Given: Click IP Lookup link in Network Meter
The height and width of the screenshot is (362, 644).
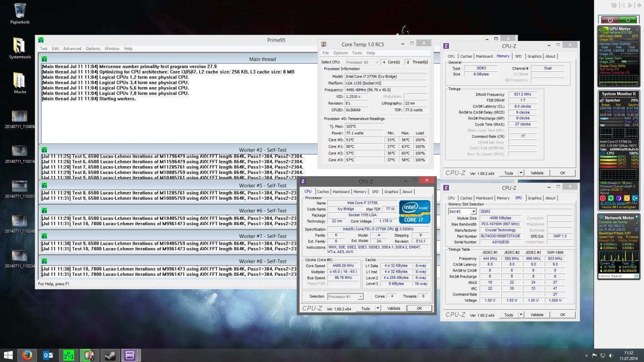Looking at the screenshot, I should [x=632, y=237].
